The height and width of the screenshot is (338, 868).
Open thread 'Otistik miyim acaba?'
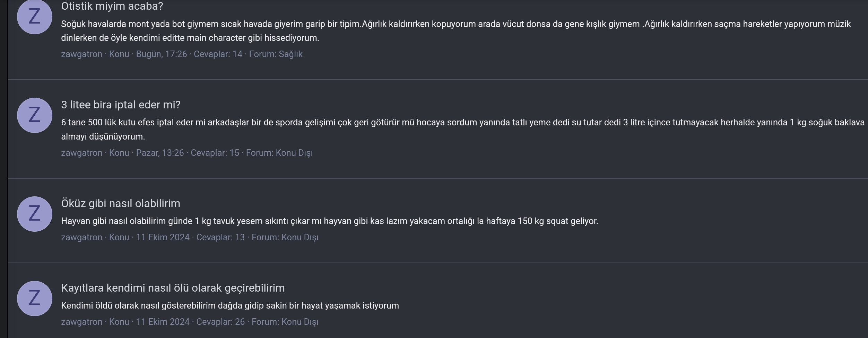click(x=112, y=6)
